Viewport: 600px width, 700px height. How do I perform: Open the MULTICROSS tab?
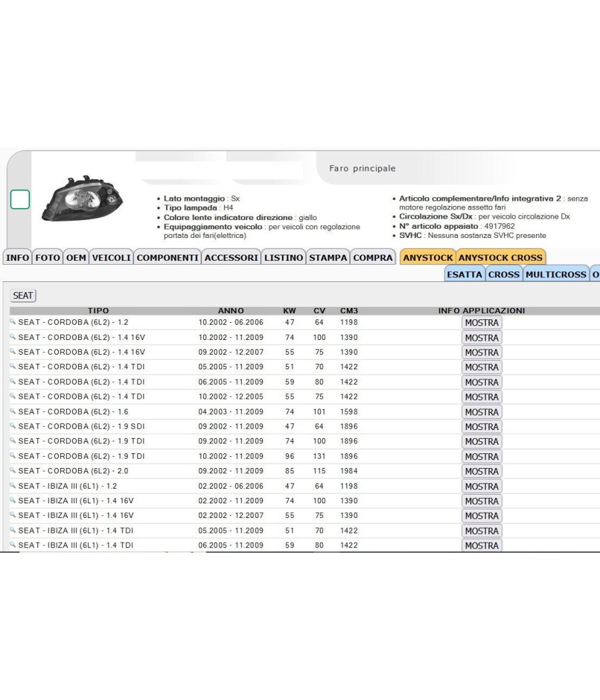(556, 274)
